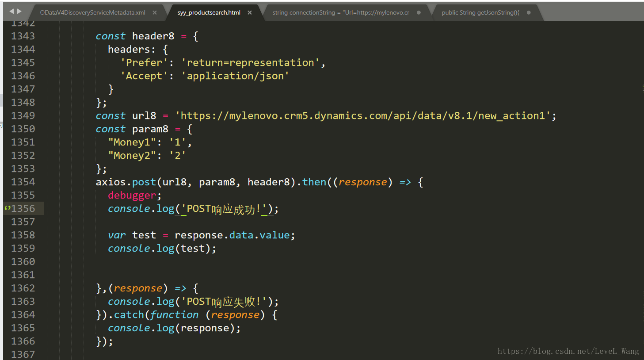Screen dimensions: 644x360
Task: Click the 'header8' constant name
Action: point(153,36)
